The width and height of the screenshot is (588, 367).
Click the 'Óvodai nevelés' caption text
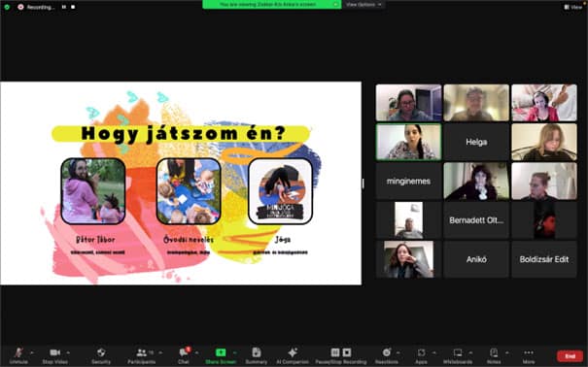pyautogui.click(x=189, y=239)
